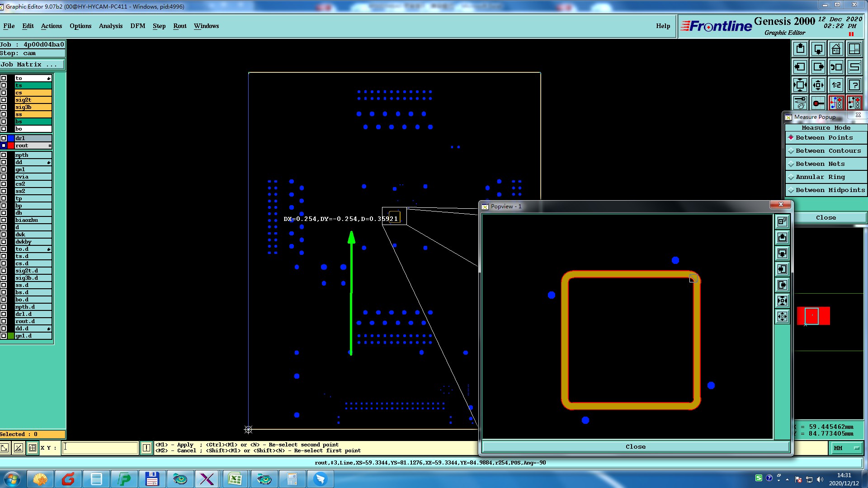The image size is (868, 488).
Task: Click Close in Measure Popup
Action: pyautogui.click(x=826, y=217)
